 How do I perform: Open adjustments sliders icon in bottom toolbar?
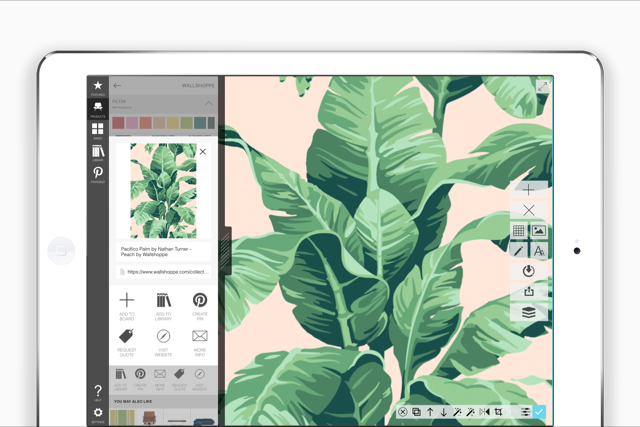525,412
